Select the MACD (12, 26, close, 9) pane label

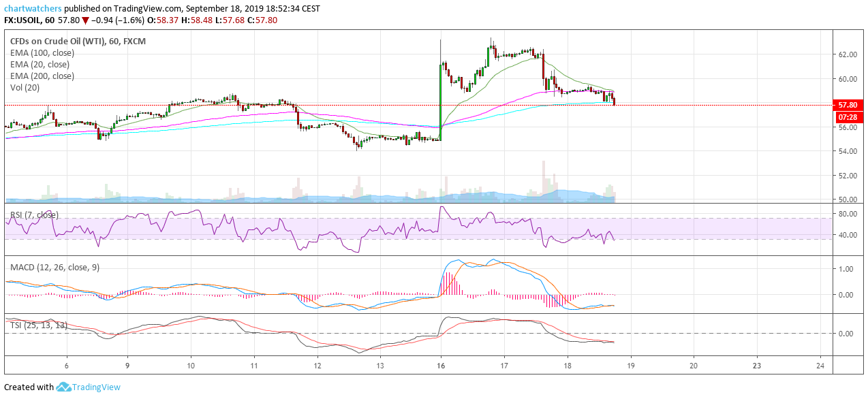55,268
